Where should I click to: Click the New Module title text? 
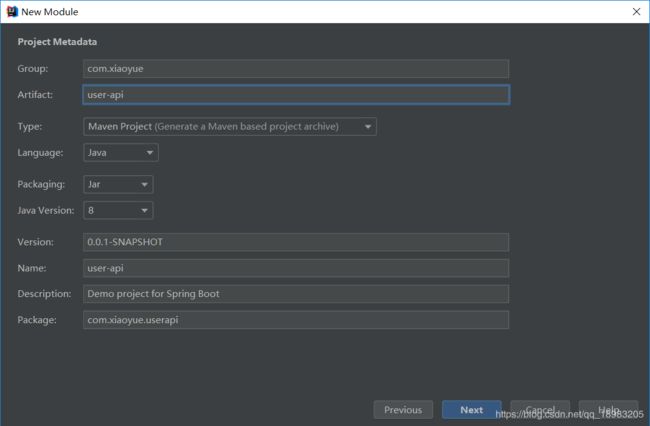[x=50, y=12]
